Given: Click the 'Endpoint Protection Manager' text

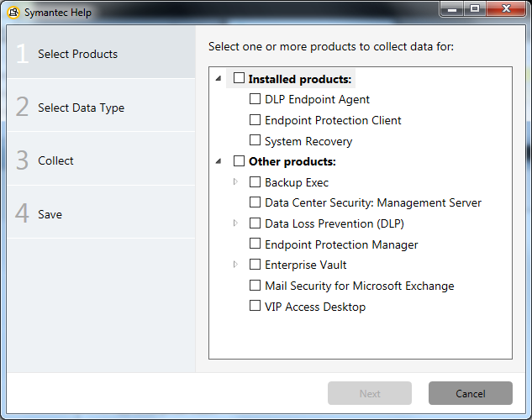Looking at the screenshot, I should (x=341, y=245).
